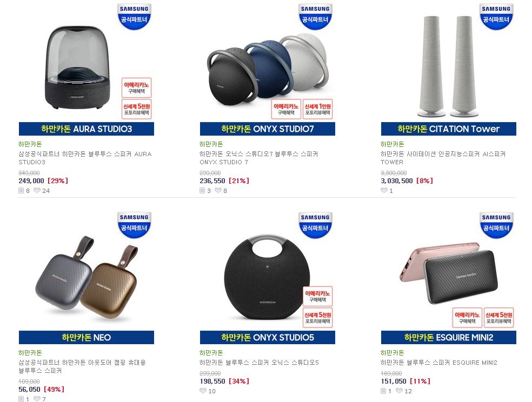532x402 pixels.
Task: Open the CITATION Tower speaker image
Action: (449, 68)
